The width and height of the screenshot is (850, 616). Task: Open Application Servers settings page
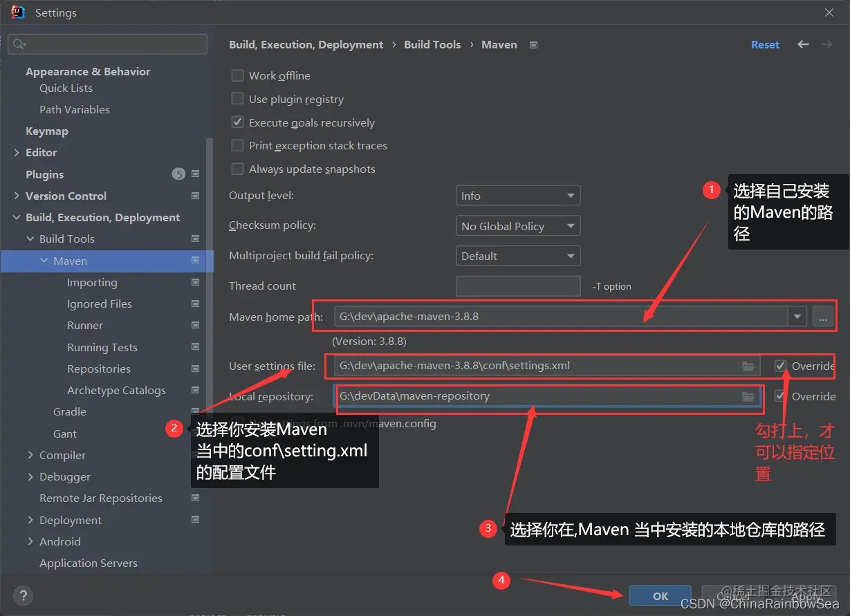(x=89, y=563)
